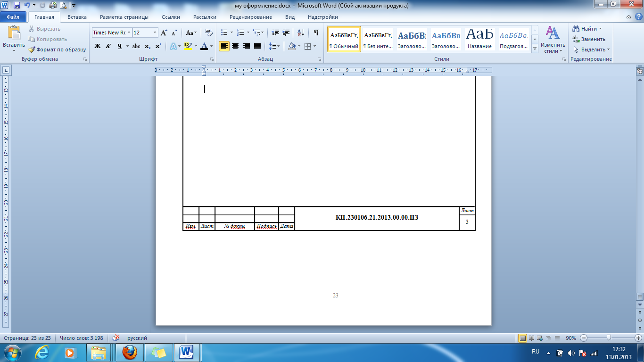Decrease the paragraph indent

tap(275, 33)
